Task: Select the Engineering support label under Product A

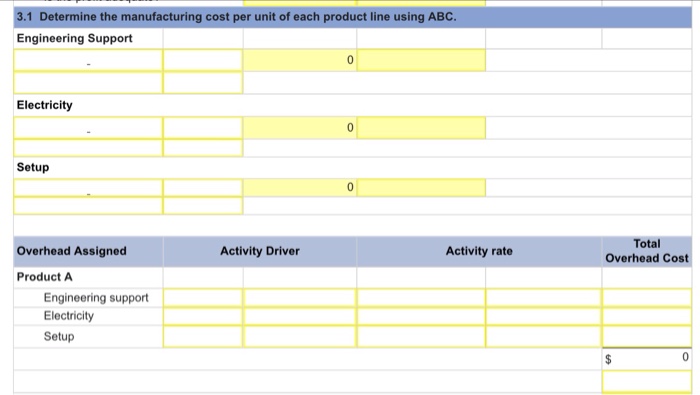Action: click(x=96, y=298)
